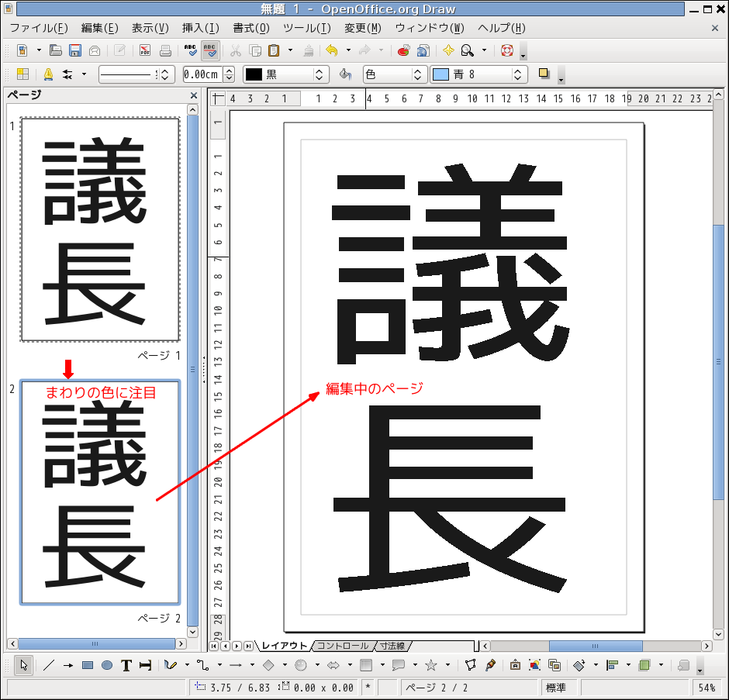This screenshot has width=729, height=700.
Task: Open the Stars shapes dropdown arrow
Action: (x=447, y=665)
